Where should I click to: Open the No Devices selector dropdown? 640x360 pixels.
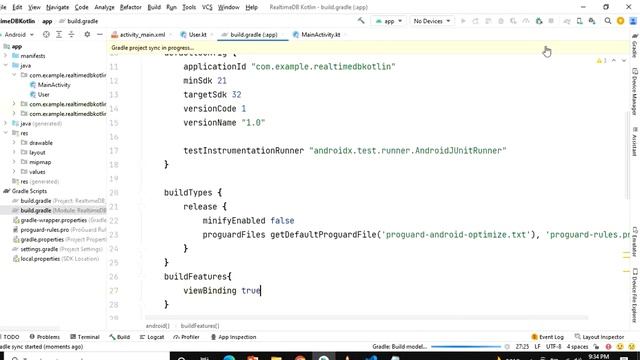[431, 21]
